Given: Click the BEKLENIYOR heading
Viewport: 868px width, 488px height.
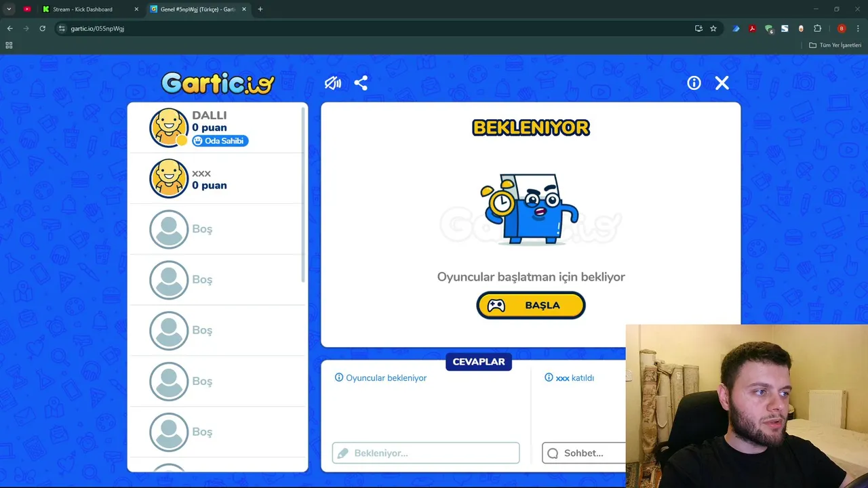Looking at the screenshot, I should click(531, 127).
